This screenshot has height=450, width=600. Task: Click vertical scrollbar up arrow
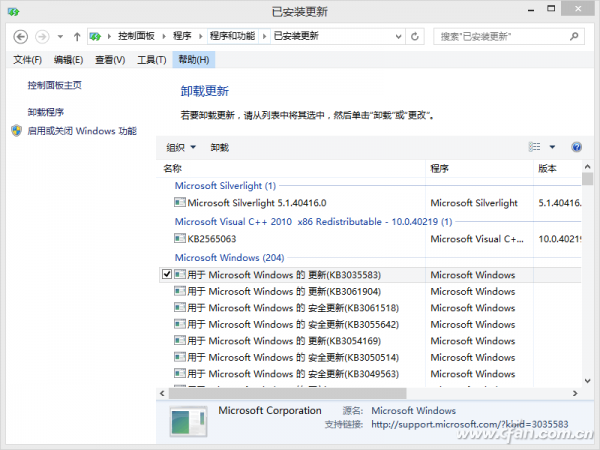click(587, 167)
